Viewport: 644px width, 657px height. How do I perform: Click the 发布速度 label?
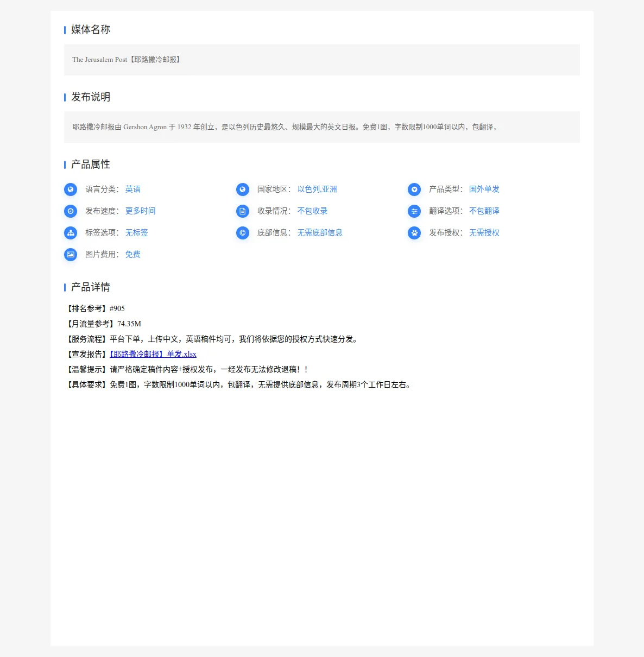(x=102, y=211)
